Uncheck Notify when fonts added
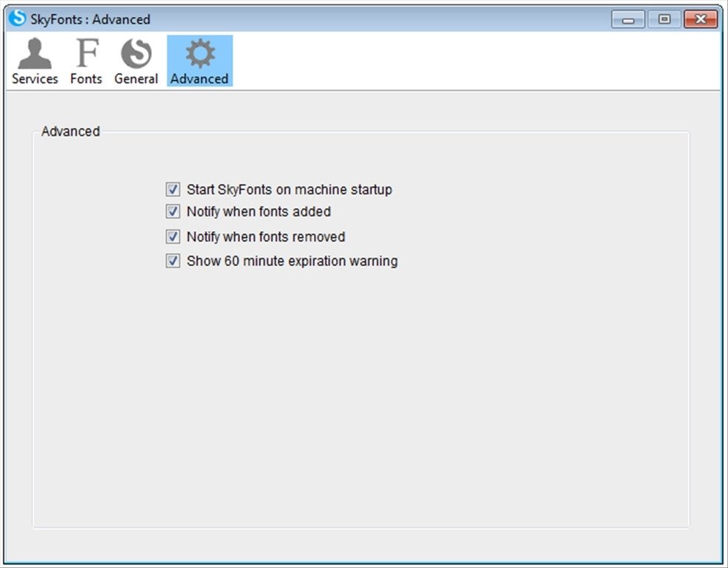The width and height of the screenshot is (728, 568). click(x=173, y=212)
